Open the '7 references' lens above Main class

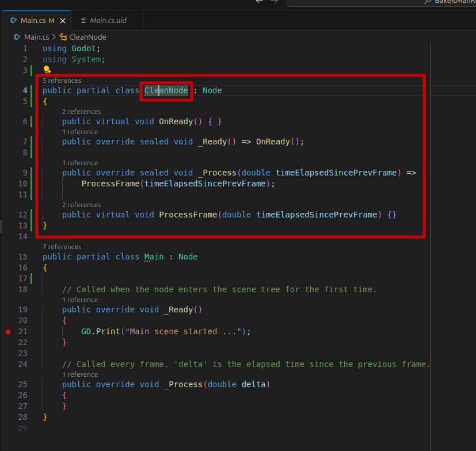tap(62, 247)
